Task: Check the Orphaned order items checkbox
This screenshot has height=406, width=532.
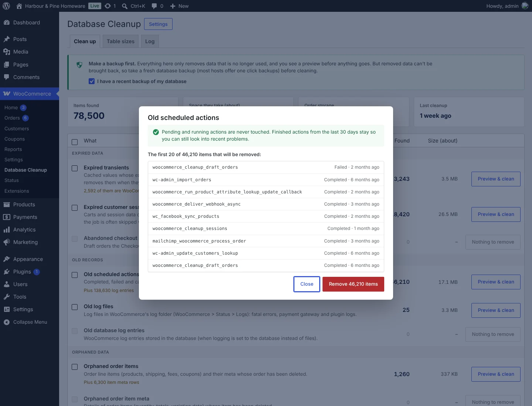Action: (x=75, y=367)
